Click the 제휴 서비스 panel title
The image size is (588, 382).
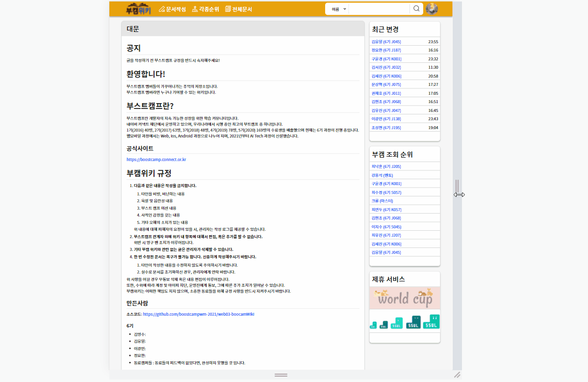388,279
